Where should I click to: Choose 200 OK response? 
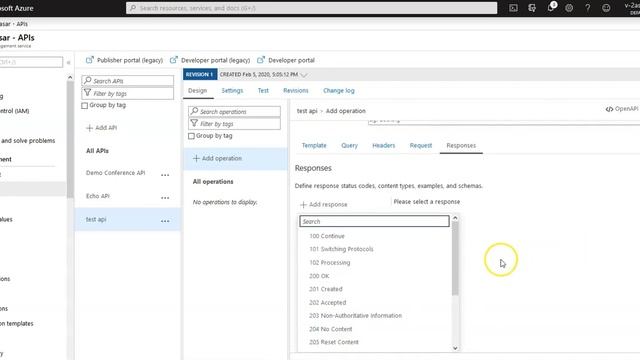pos(319,276)
